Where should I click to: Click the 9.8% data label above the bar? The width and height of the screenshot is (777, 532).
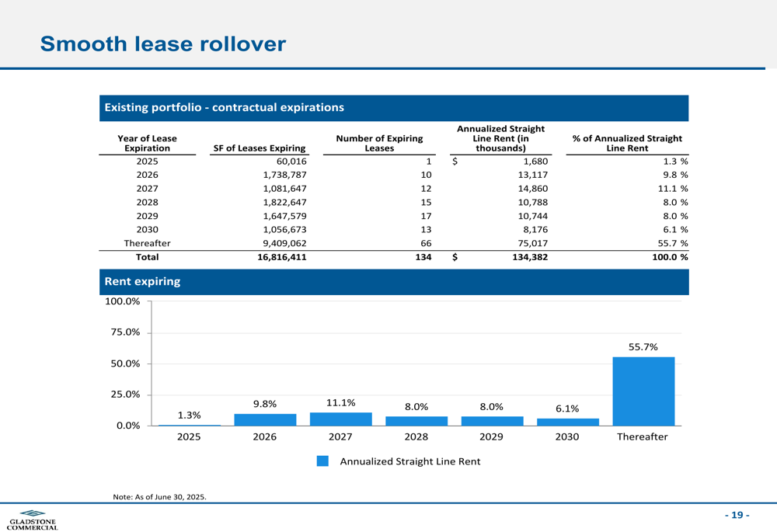tap(265, 404)
